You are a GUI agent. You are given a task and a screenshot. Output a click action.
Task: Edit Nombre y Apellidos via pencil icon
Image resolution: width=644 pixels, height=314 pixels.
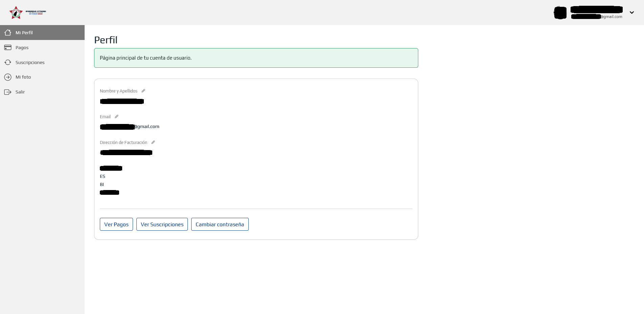click(x=143, y=90)
